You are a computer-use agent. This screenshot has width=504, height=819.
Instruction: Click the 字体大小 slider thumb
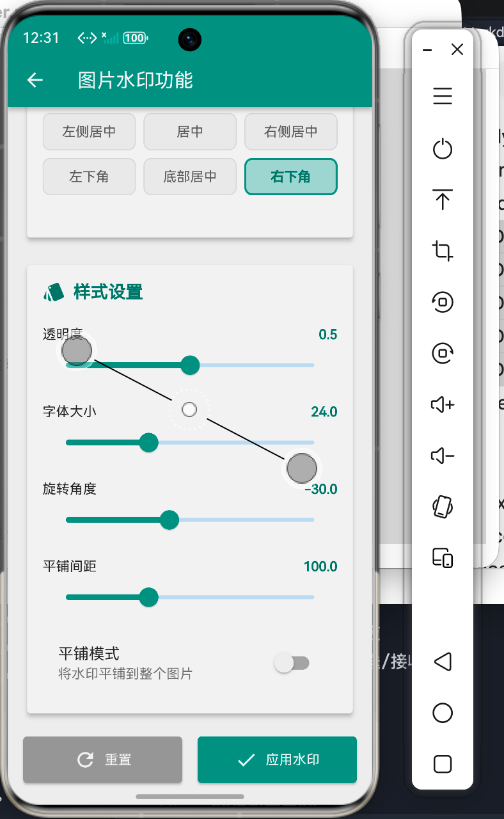tap(149, 443)
